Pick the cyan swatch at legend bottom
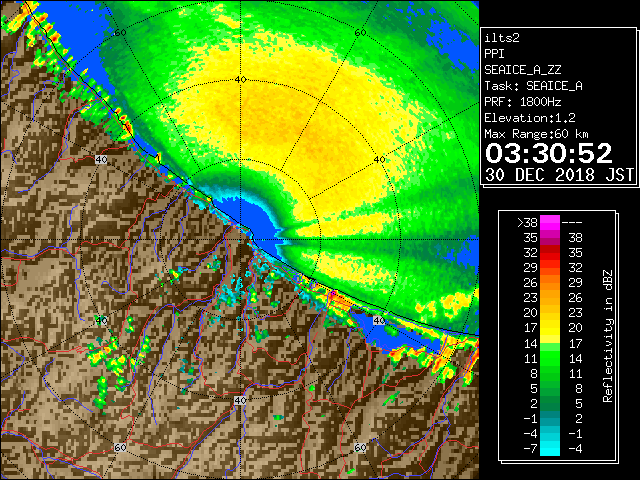This screenshot has height=480, width=640. (x=550, y=449)
